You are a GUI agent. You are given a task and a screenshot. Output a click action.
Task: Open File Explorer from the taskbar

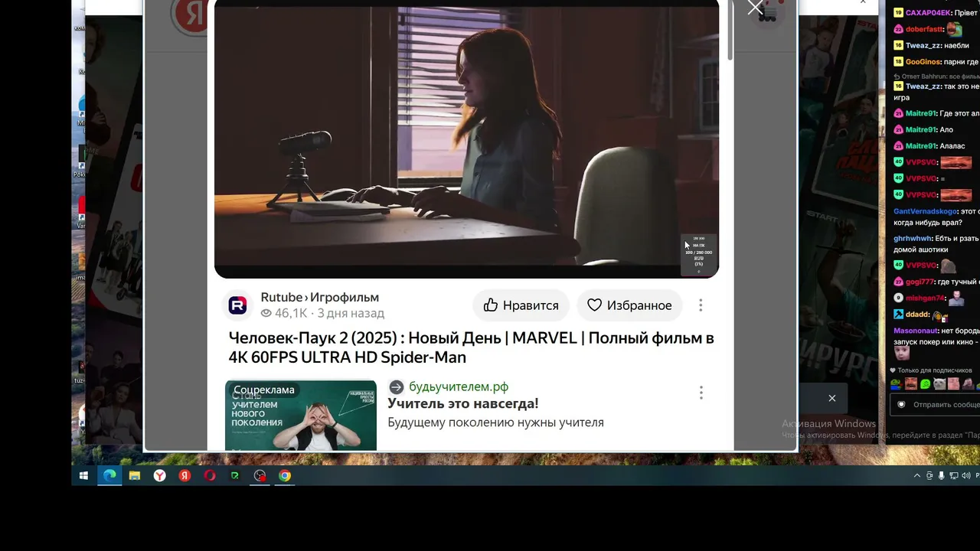(135, 475)
